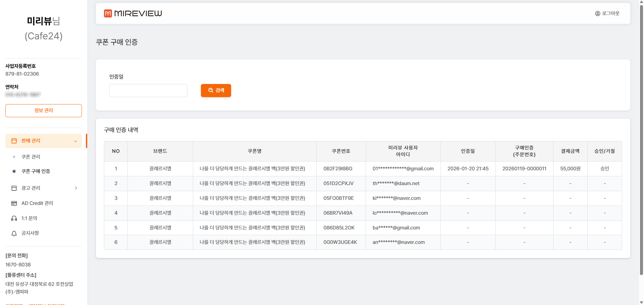Expand the 광고 관리 arrow
The image size is (644, 305).
point(76,188)
